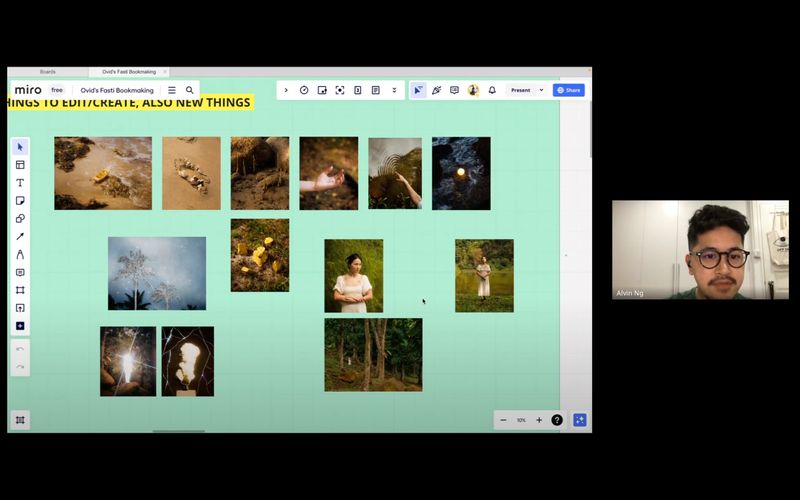Viewport: 800px width, 500px height.
Task: Click the reactions confetti icon
Action: [x=436, y=90]
